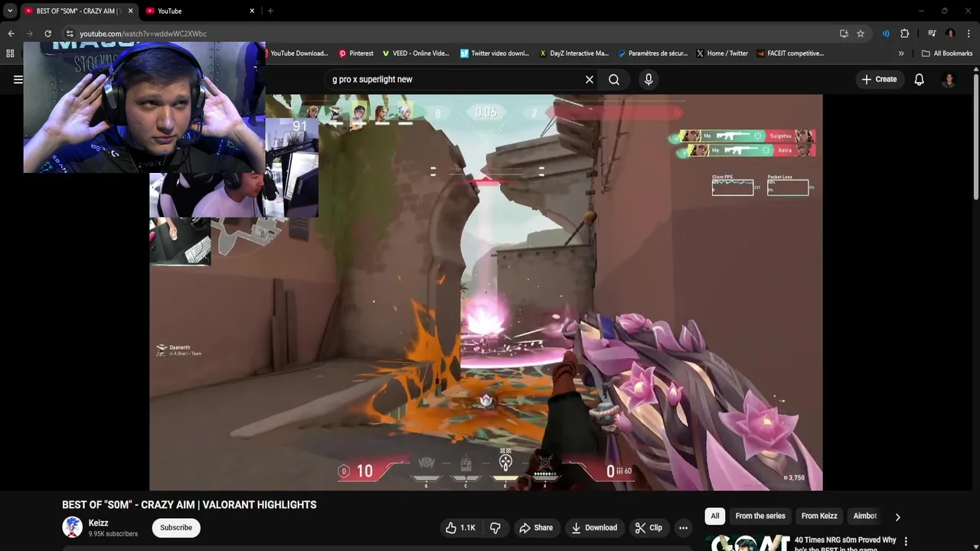
Task: Show next filter chips with arrow
Action: pyautogui.click(x=897, y=517)
